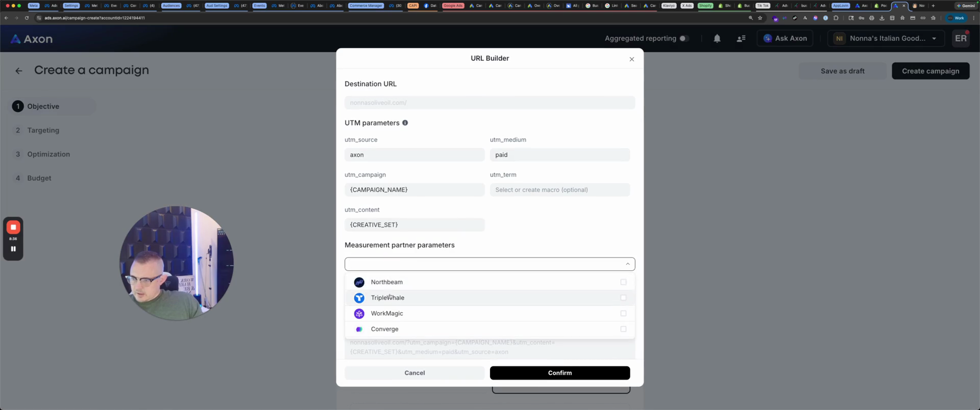Click the Ask Axon button
980x410 pixels.
(785, 38)
